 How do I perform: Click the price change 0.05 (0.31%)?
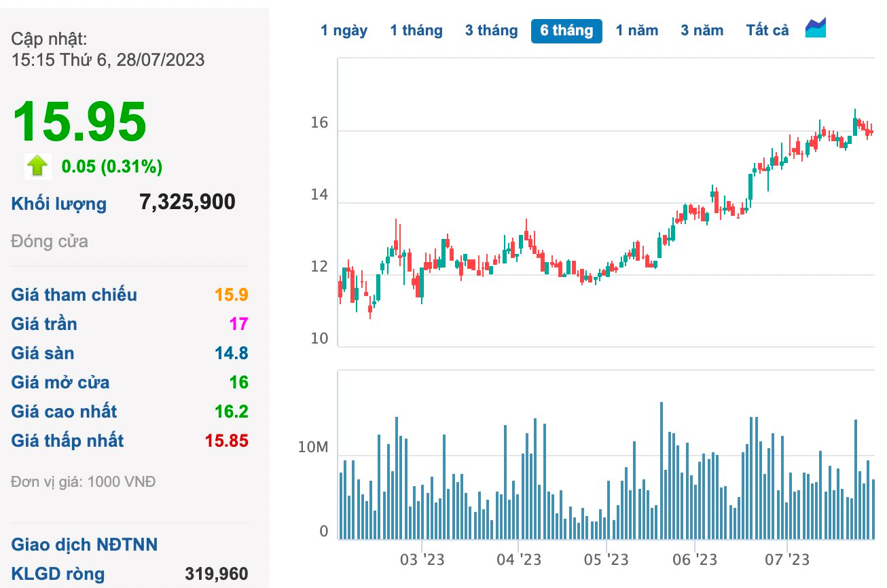pyautogui.click(x=112, y=166)
